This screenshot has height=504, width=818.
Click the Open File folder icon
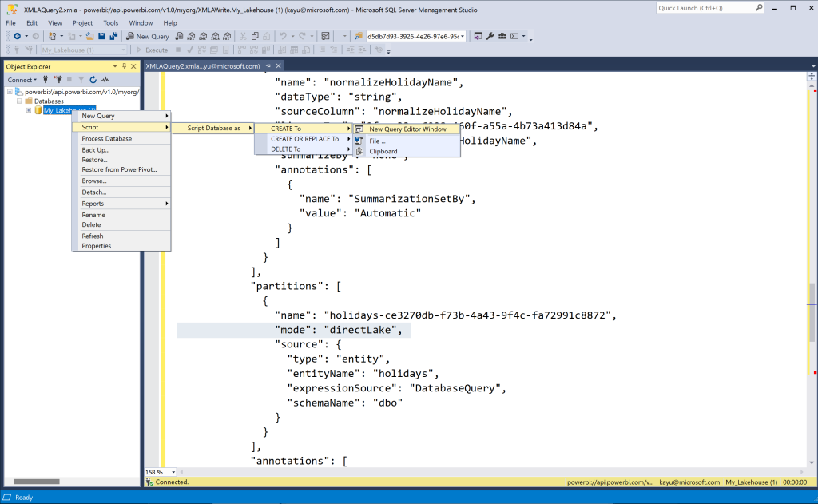[89, 36]
